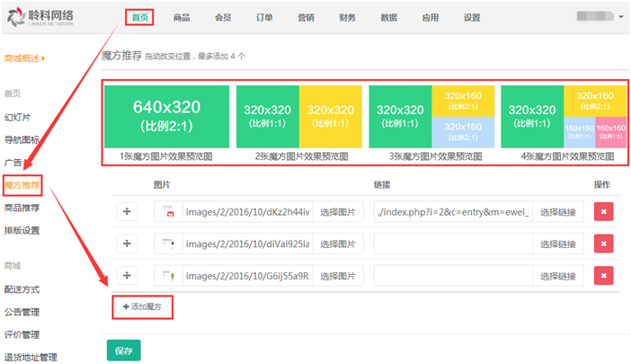Click the drag handle icon of first row
The width and height of the screenshot is (631, 364).
(128, 213)
